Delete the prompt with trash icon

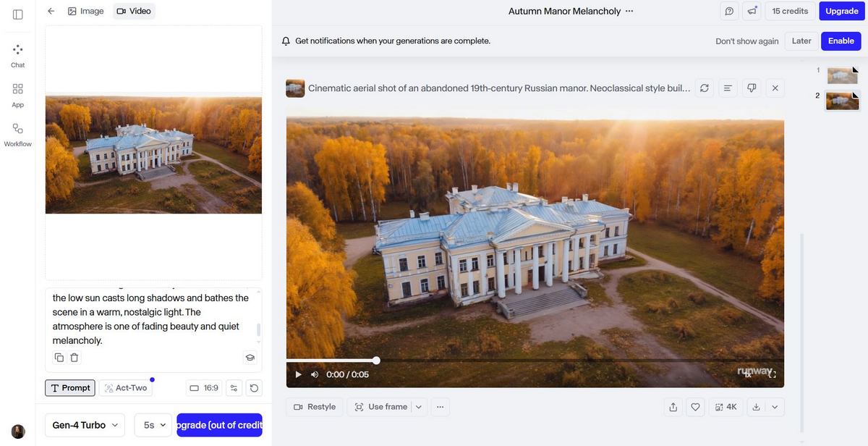[x=75, y=357]
